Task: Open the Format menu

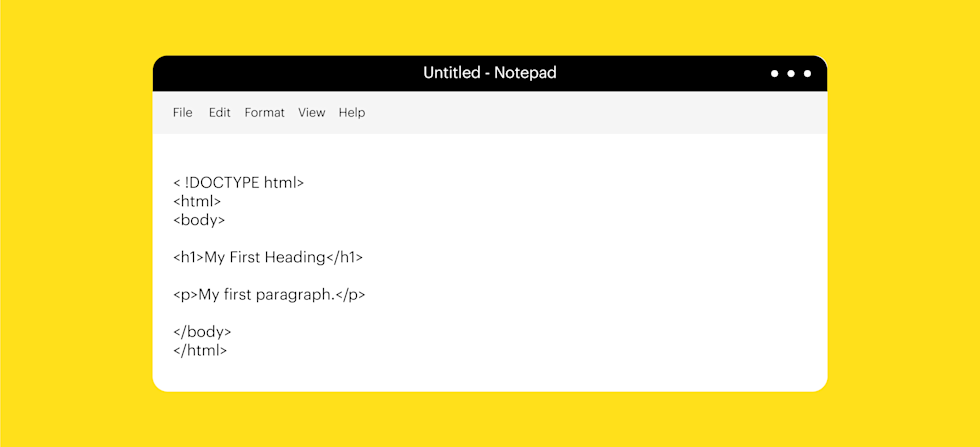Action: click(x=264, y=113)
